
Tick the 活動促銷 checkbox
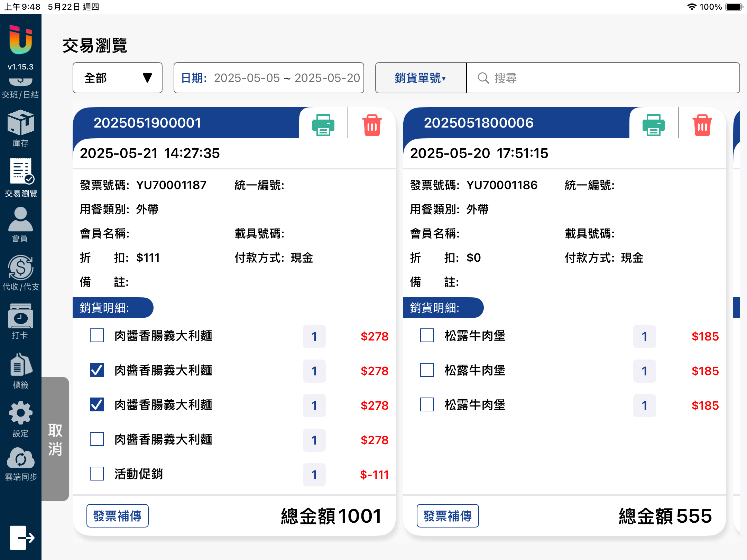[x=97, y=474]
